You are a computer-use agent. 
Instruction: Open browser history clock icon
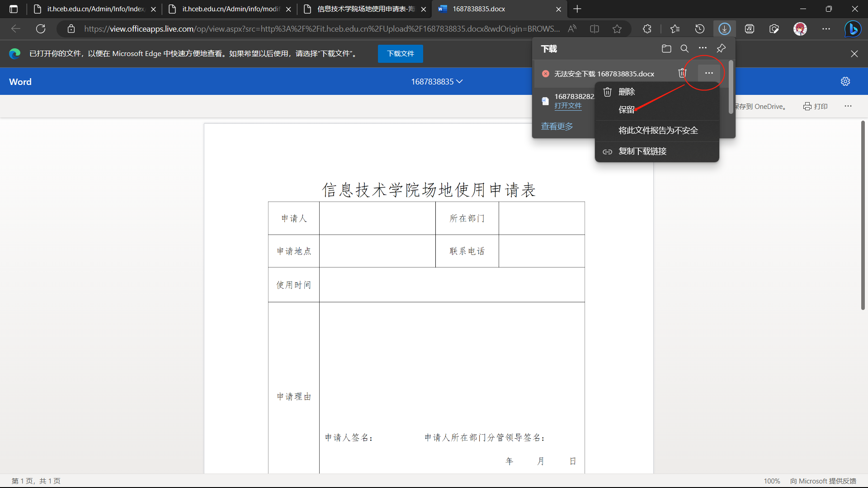699,29
